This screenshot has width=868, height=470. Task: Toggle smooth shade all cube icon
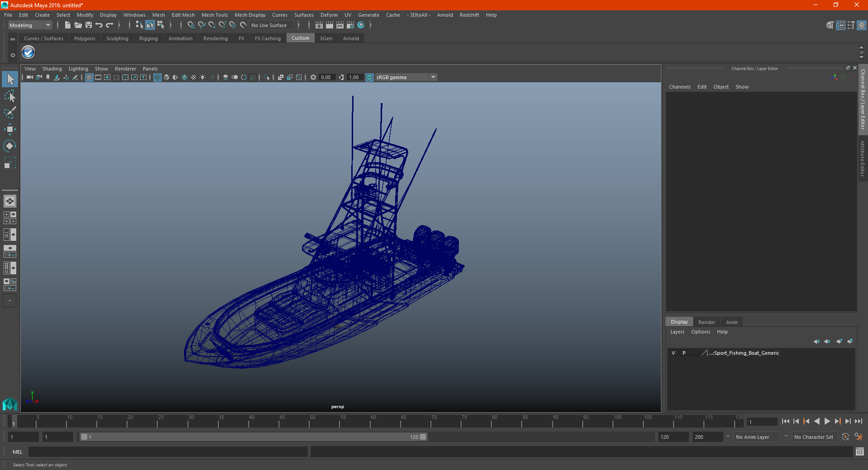(166, 77)
